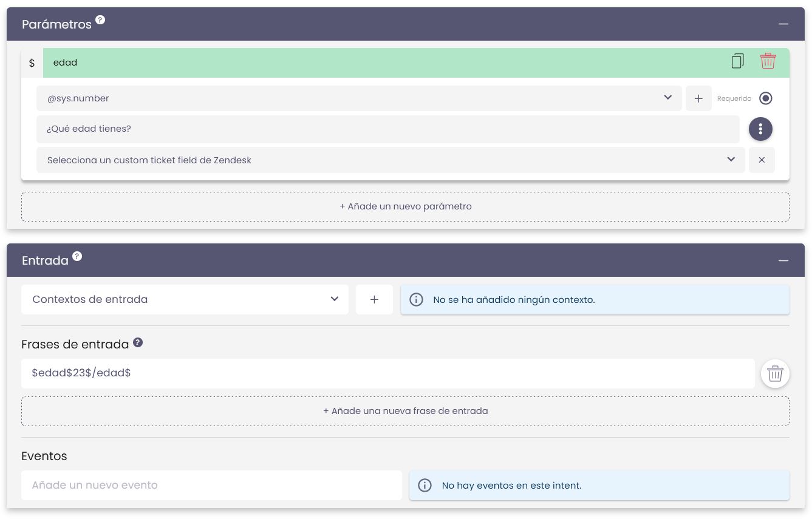Click the help icon beside Entrada title
This screenshot has height=519, width=812.
[x=77, y=256]
